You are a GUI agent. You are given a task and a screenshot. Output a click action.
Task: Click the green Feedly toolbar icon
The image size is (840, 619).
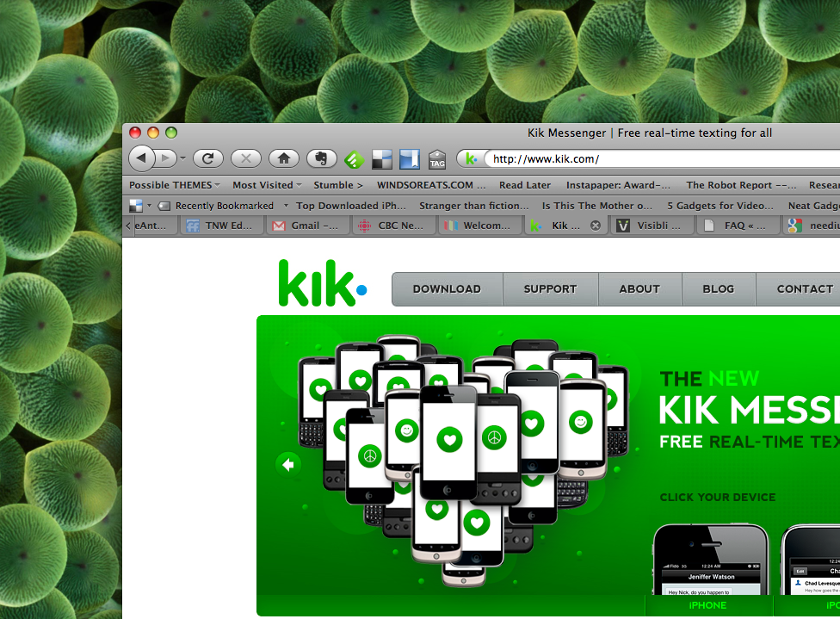click(354, 159)
